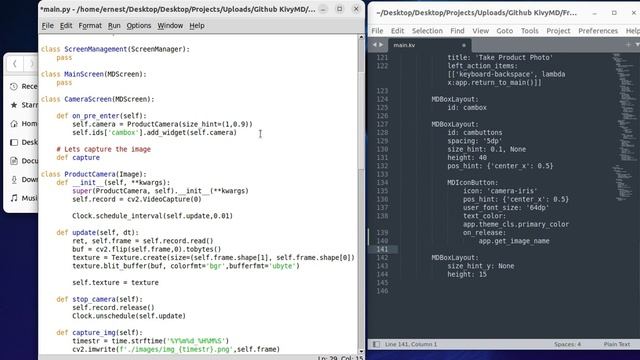This screenshot has width=640, height=360.
Task: Open Documents in file manager sidebar
Action: [x=24, y=161]
